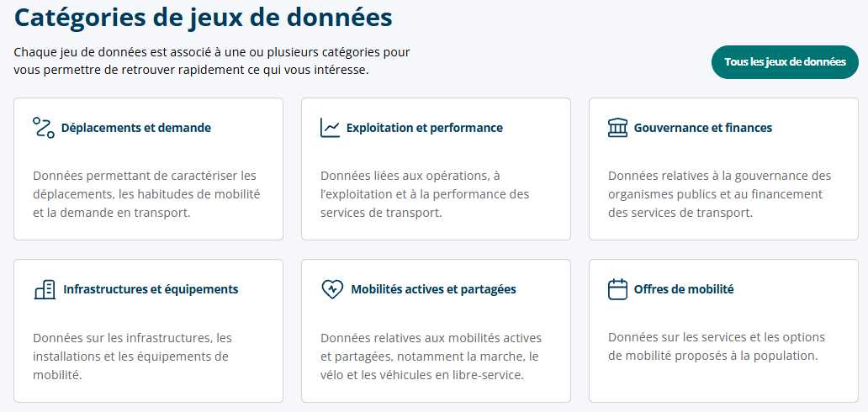
Task: Go to the Offres de mobilité heading
Action: [x=684, y=289]
